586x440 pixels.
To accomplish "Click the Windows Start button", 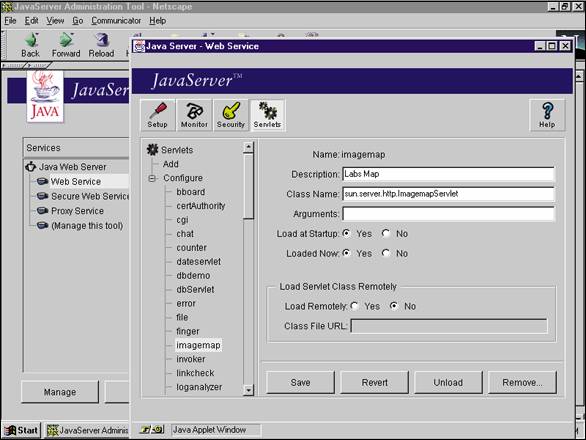I will click(x=21, y=430).
